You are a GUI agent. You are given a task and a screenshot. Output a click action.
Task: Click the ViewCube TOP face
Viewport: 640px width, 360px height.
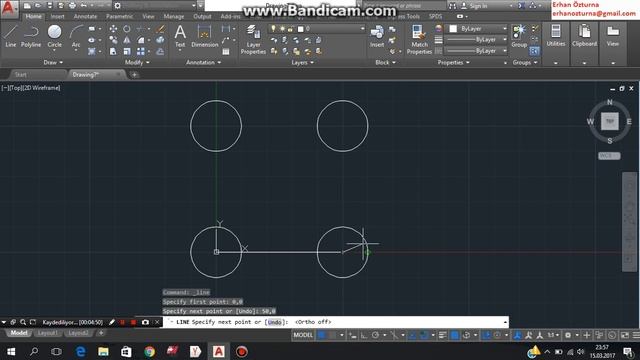pos(609,121)
